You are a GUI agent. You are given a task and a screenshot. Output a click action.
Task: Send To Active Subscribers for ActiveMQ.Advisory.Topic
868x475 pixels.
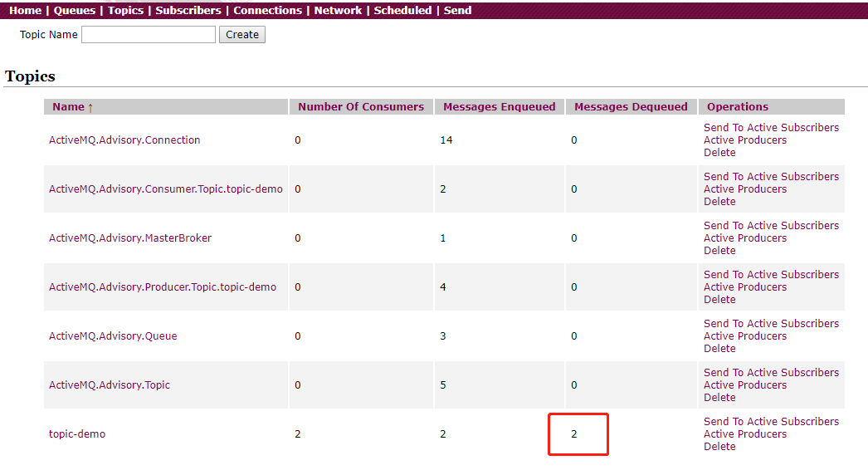coord(771,373)
